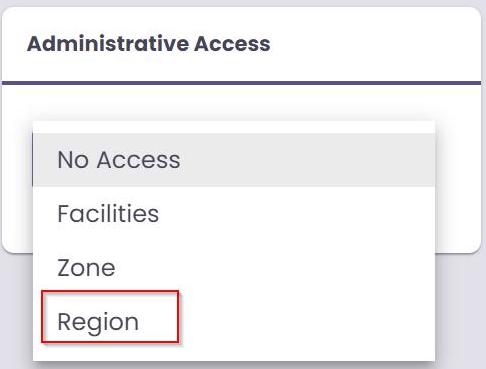
Task: Click the Administrative Access heading
Action: coord(149,44)
